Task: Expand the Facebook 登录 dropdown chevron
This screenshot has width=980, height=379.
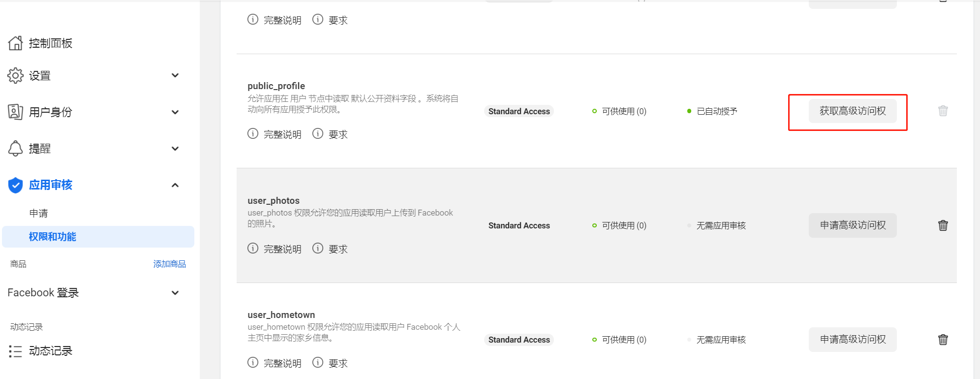Action: (175, 293)
